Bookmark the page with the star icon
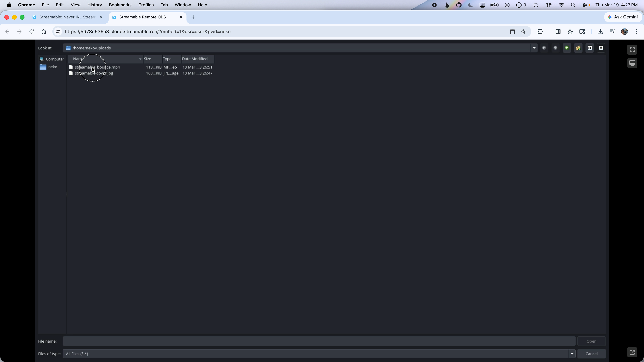Image resolution: width=644 pixels, height=362 pixels. tap(523, 32)
